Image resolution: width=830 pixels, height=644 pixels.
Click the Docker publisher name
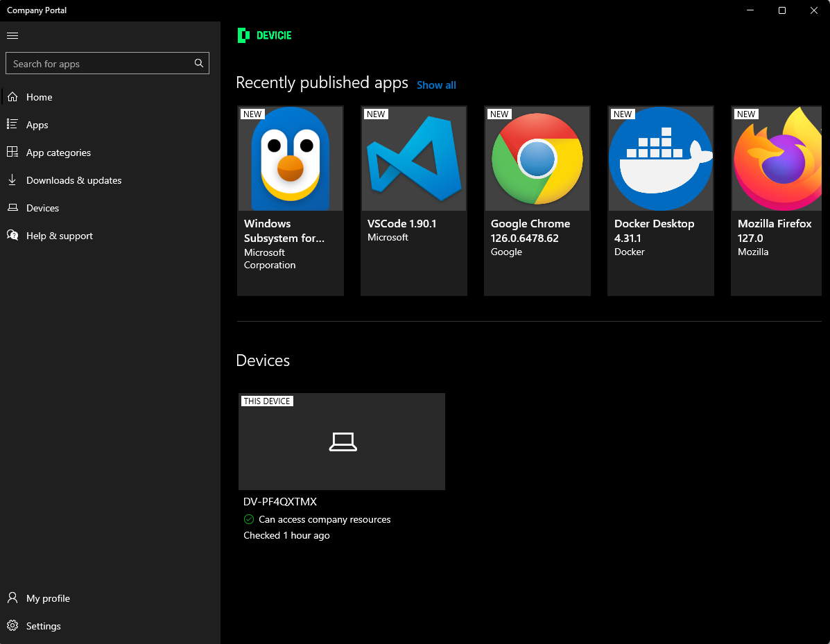630,252
